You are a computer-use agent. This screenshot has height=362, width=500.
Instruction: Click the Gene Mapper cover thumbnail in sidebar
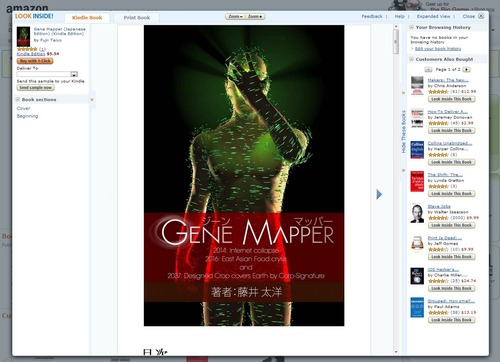pyautogui.click(x=23, y=37)
